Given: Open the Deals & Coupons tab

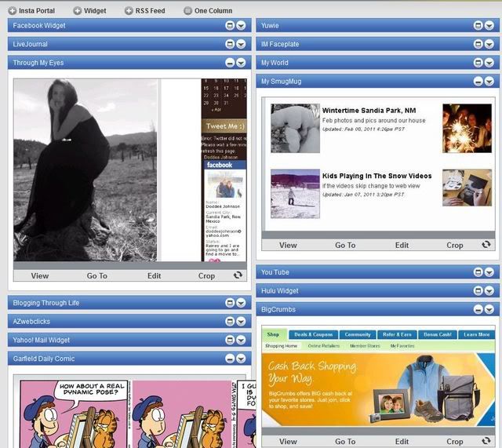Looking at the screenshot, I should point(314,335).
